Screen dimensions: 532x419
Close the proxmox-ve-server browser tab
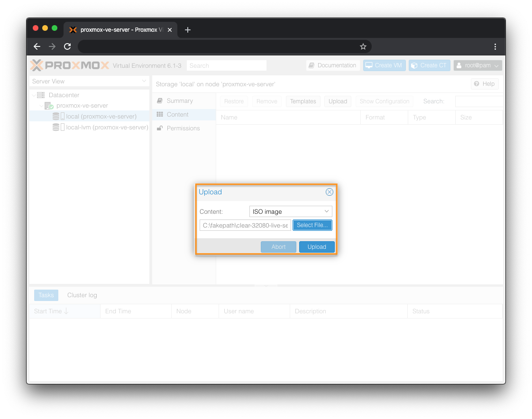(x=170, y=30)
